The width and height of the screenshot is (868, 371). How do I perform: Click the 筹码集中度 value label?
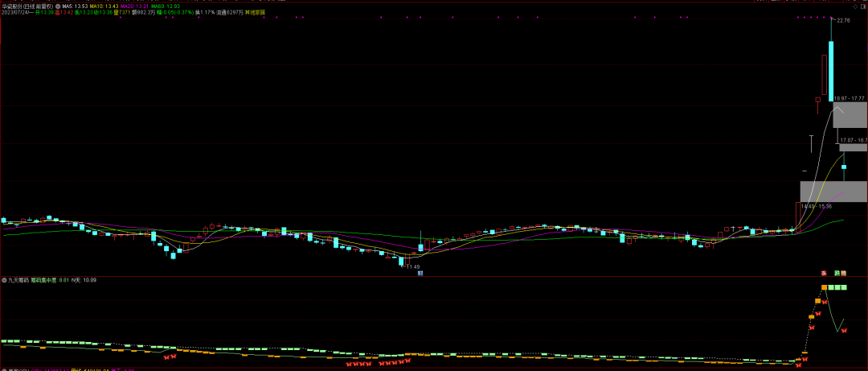[50, 280]
